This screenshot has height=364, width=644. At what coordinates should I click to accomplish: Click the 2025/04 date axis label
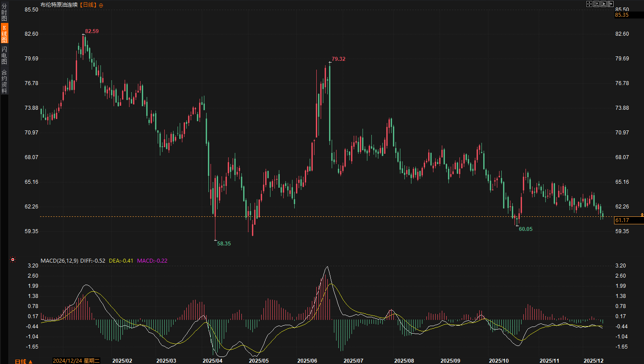[x=212, y=361]
